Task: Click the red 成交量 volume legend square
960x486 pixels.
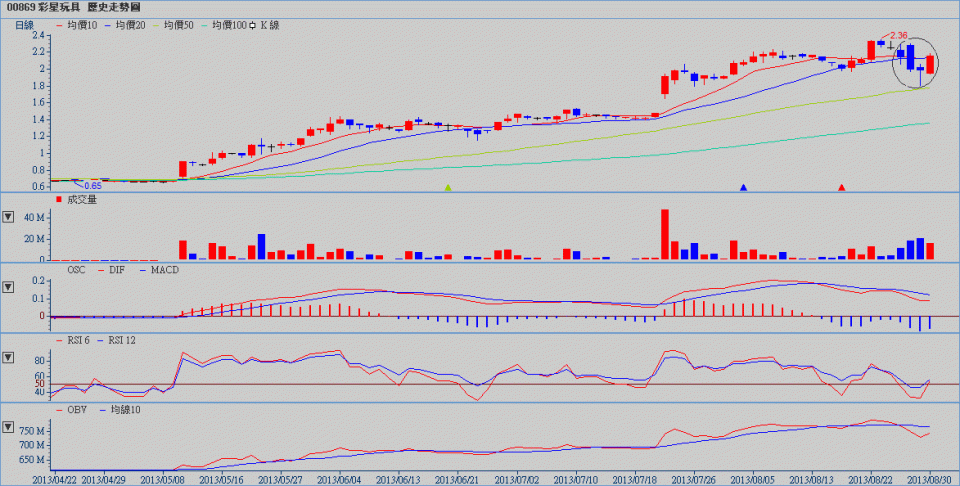Action: point(58,200)
